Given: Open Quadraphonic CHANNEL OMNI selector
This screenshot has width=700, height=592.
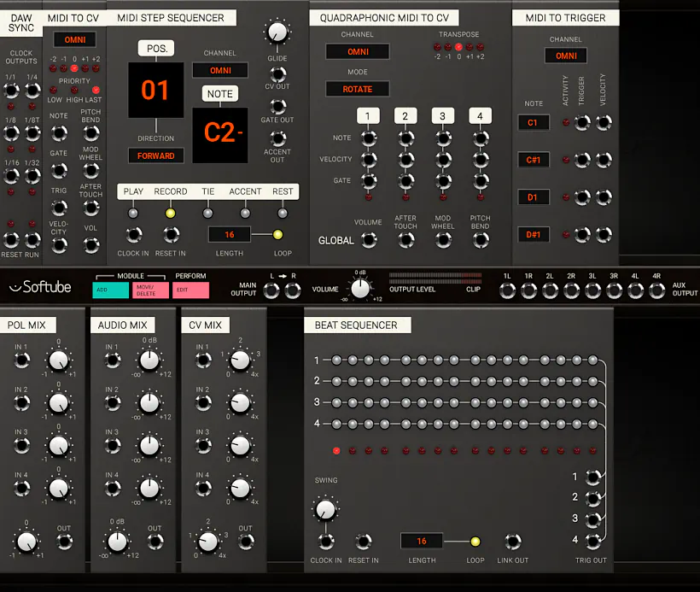Looking at the screenshot, I should (x=358, y=52).
